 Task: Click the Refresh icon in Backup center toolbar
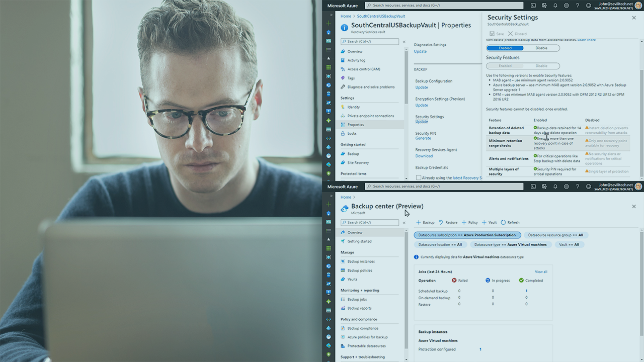[503, 222]
